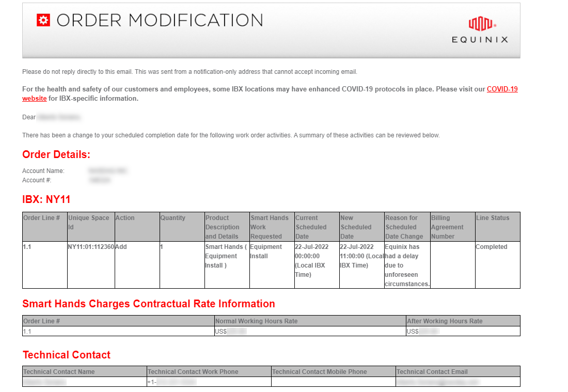Click the Smart Hands Work Requested header
Viewport: 568px width, 392px height.
pyautogui.click(x=272, y=227)
